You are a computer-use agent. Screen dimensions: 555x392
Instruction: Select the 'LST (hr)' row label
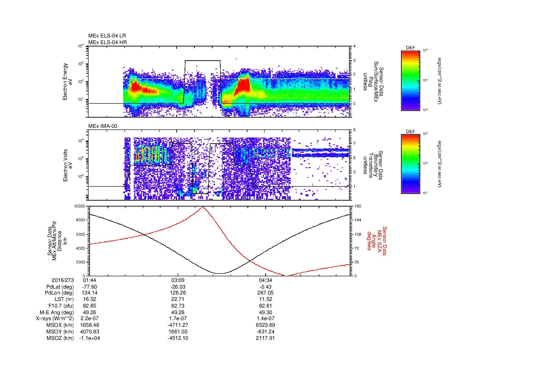(64, 300)
